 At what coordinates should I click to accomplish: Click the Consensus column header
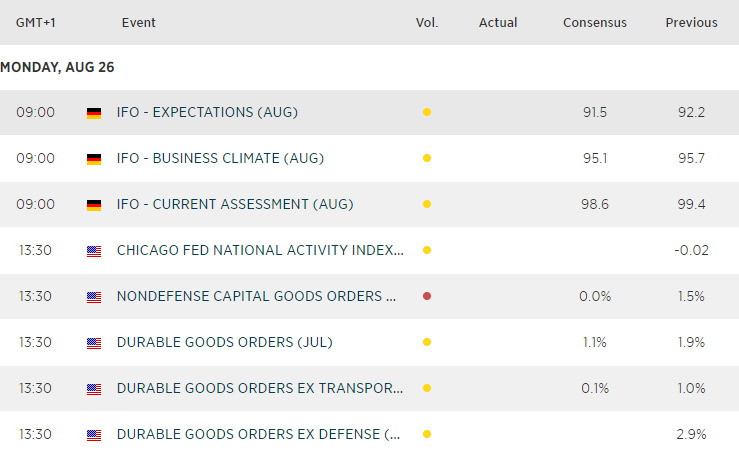[594, 22]
